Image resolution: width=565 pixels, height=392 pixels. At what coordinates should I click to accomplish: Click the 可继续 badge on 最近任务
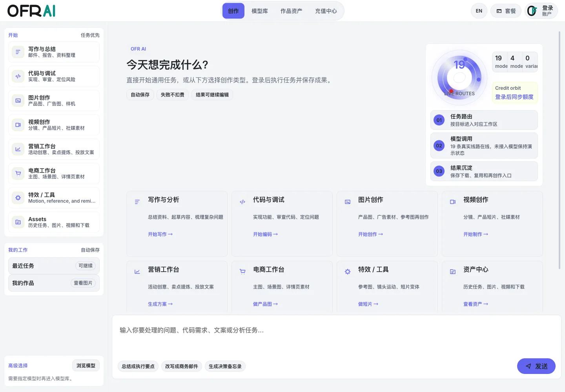click(x=86, y=266)
